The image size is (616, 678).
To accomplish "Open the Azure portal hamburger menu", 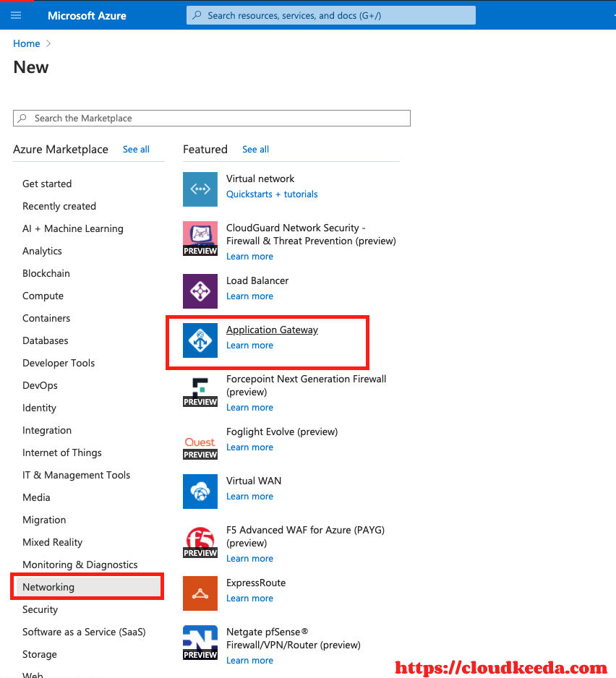I will [x=16, y=16].
